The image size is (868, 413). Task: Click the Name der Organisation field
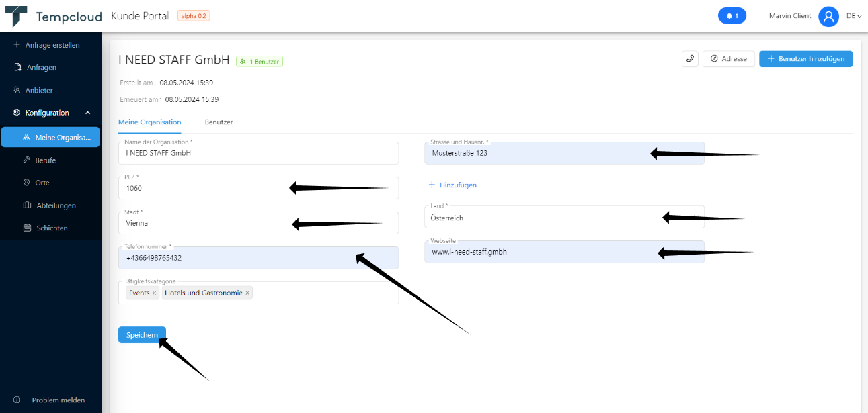tap(258, 153)
